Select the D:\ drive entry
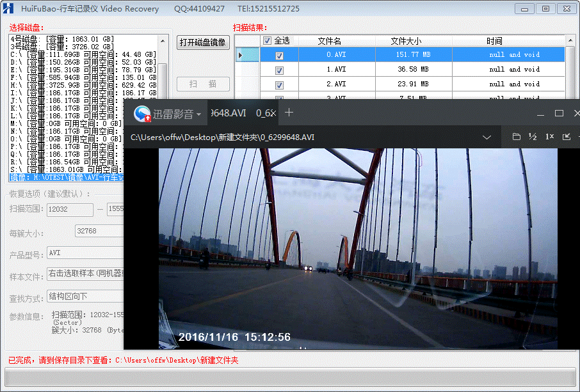 pyautogui.click(x=83, y=62)
